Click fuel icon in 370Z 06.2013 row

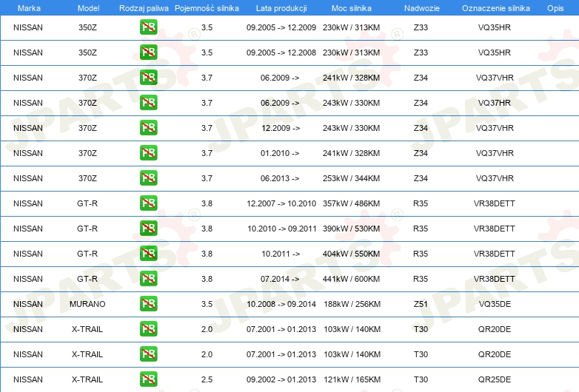(148, 178)
